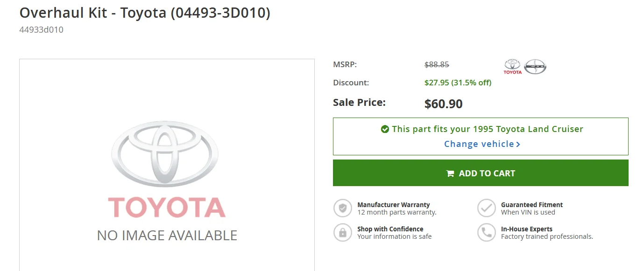Click the In-House Experts phone icon

(487, 232)
